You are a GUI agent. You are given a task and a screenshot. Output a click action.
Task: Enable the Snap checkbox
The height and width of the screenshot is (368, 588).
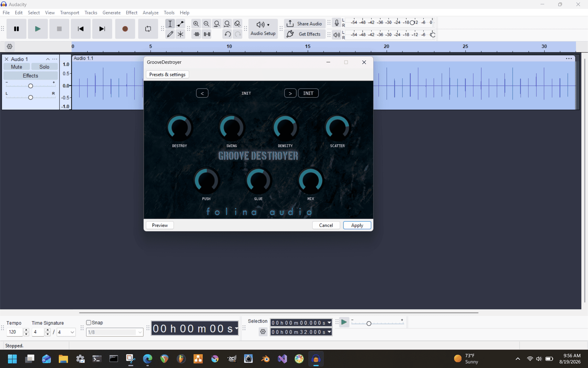click(x=89, y=323)
